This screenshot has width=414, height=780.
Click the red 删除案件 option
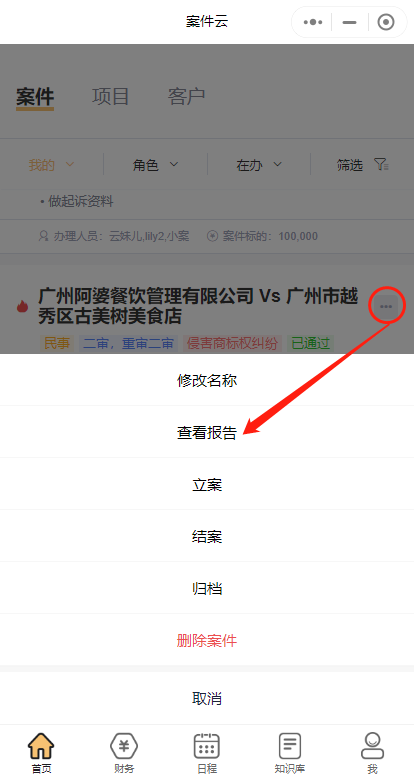point(207,640)
